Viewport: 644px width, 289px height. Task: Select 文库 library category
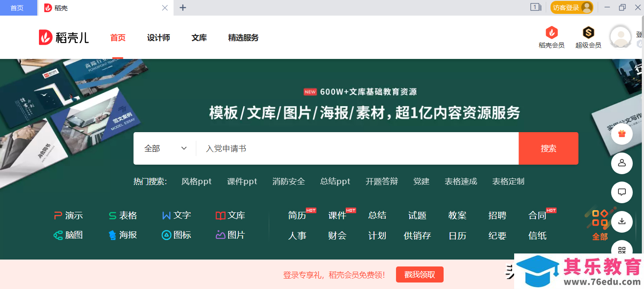(230, 215)
